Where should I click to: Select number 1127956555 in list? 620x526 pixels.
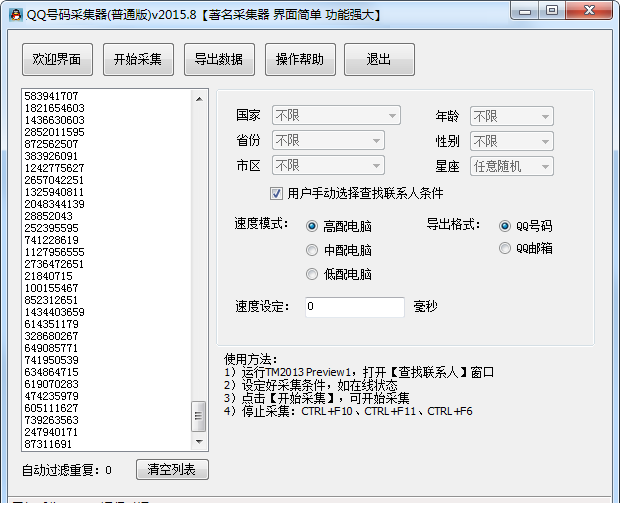pos(55,252)
